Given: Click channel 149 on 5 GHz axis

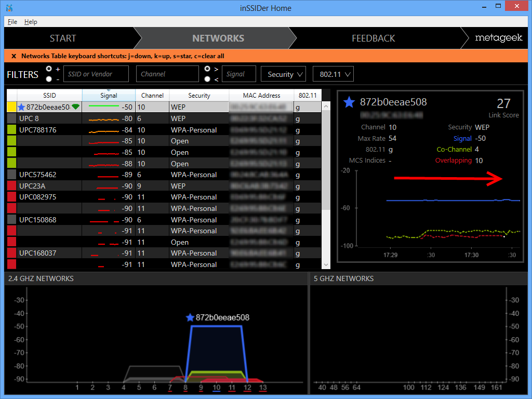Looking at the screenshot, I should (x=479, y=388).
